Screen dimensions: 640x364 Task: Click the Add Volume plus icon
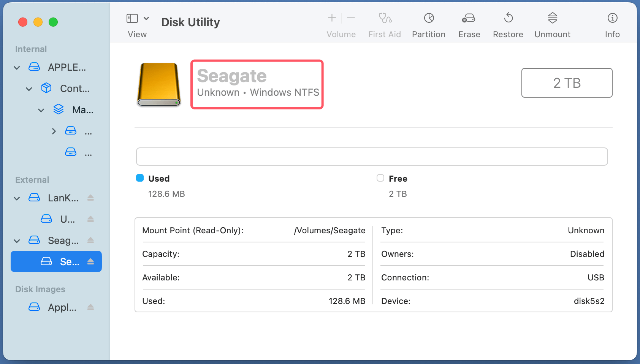[x=331, y=18]
